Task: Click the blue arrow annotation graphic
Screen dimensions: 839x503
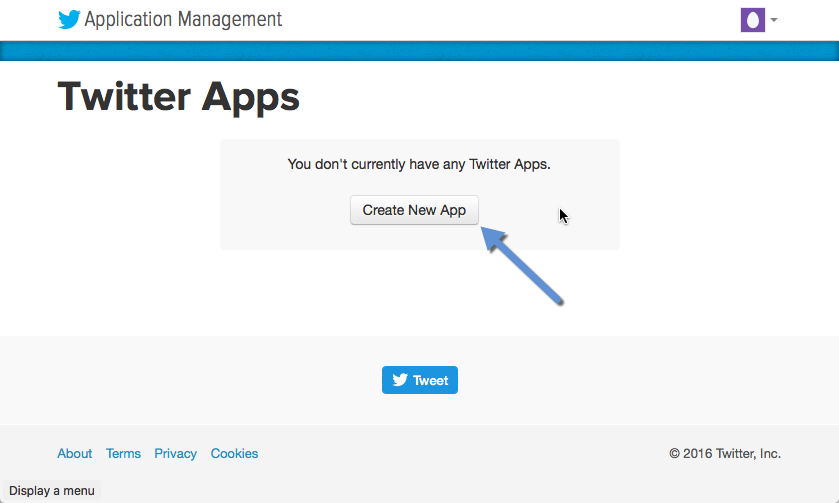Action: pyautogui.click(x=525, y=265)
